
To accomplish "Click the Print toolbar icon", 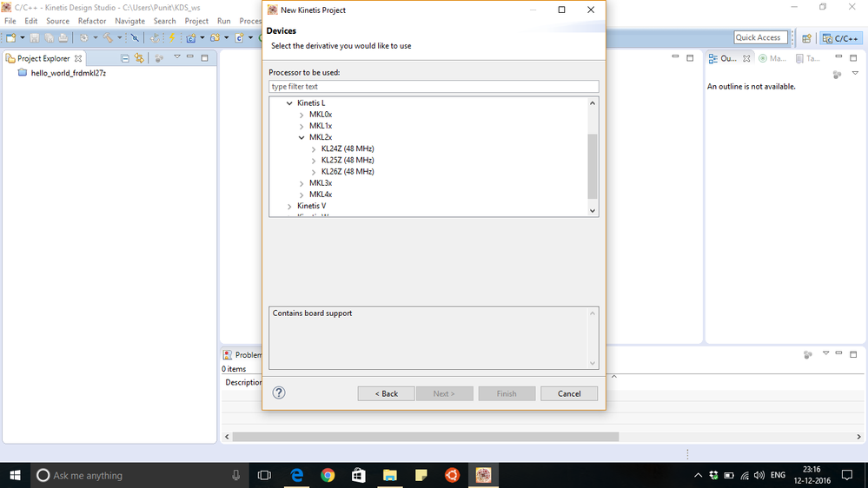I will click(x=63, y=37).
